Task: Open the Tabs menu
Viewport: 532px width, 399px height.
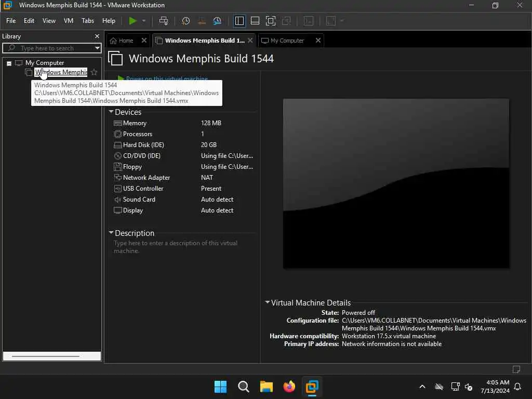Action: click(x=87, y=21)
